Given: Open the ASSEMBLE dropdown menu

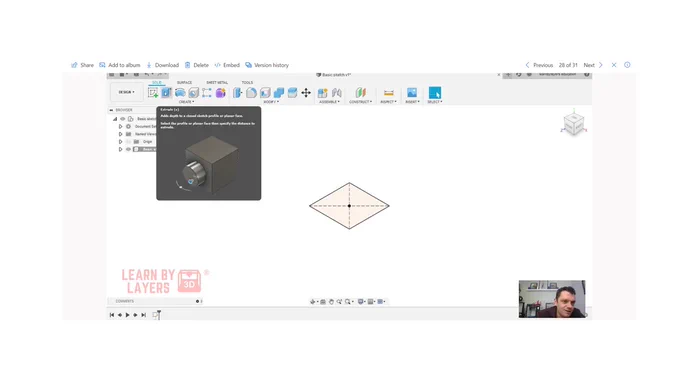Looking at the screenshot, I should pyautogui.click(x=330, y=102).
